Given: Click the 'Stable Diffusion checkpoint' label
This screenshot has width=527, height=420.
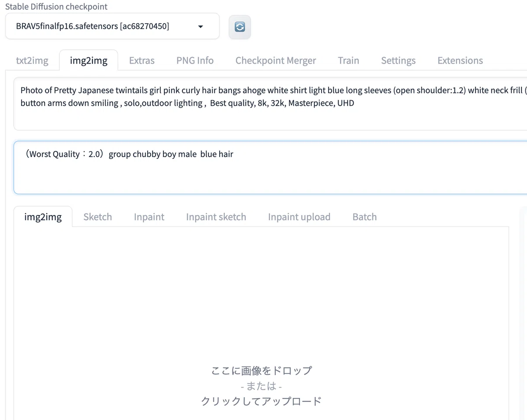Looking at the screenshot, I should pos(56,7).
